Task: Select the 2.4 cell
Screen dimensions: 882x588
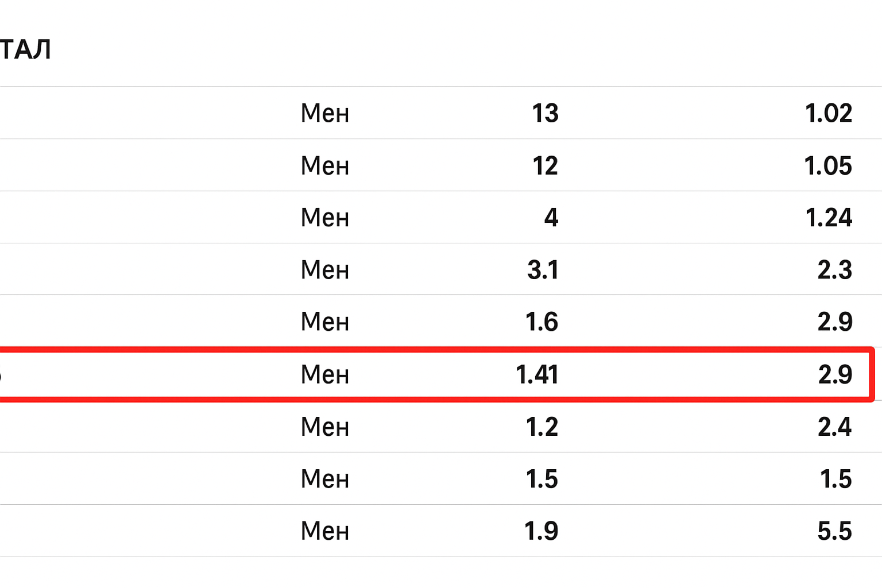Action: coord(834,427)
